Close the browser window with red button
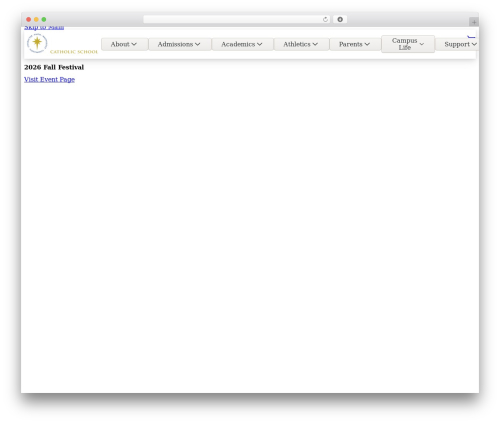The width and height of the screenshot is (500, 423). pos(29,19)
